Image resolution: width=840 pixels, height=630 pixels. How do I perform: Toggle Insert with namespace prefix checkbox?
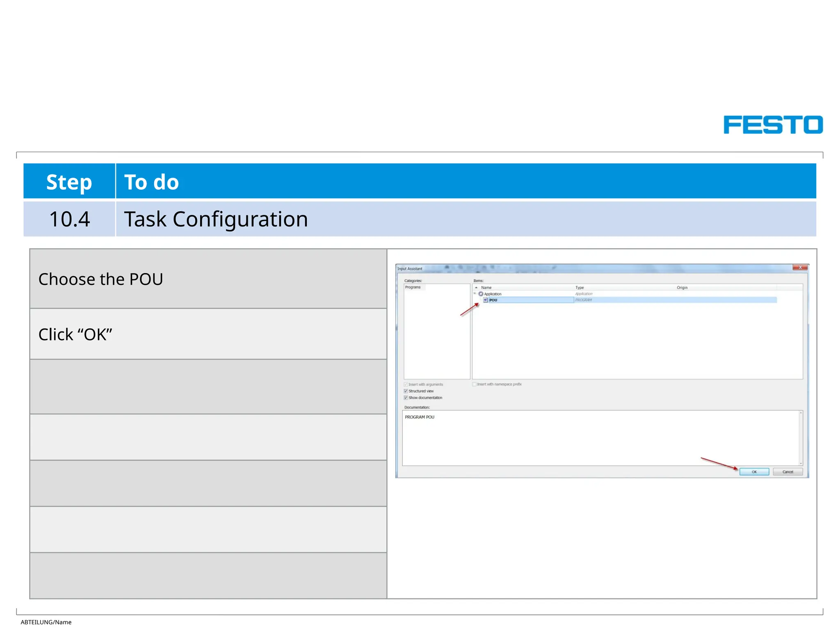point(474,384)
